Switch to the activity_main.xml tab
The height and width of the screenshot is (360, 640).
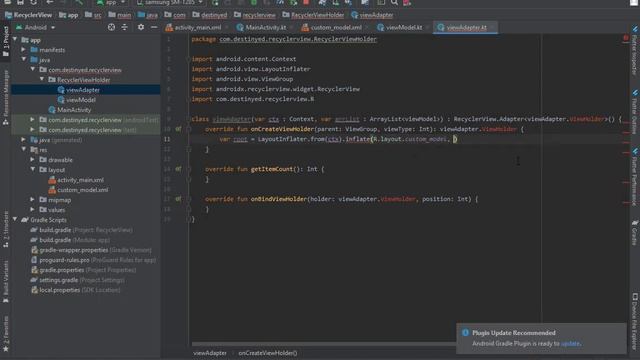(194, 27)
